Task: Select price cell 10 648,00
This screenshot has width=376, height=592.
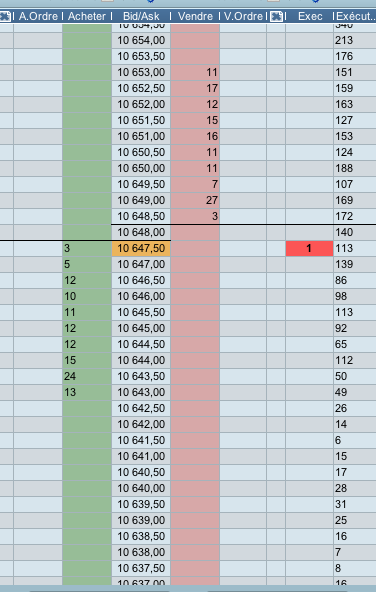Action: click(x=141, y=232)
